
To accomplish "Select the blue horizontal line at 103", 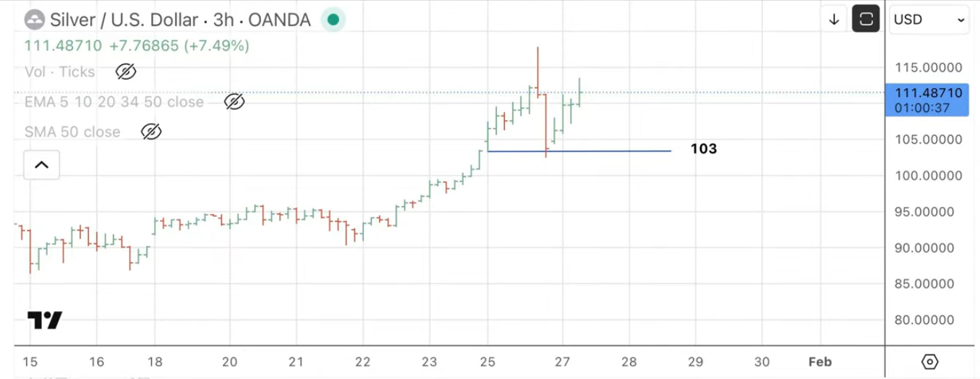I will [x=579, y=150].
